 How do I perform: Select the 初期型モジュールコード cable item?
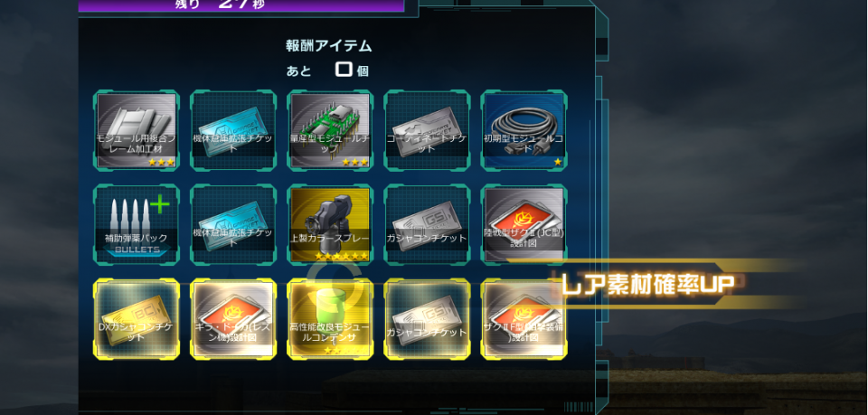[524, 130]
